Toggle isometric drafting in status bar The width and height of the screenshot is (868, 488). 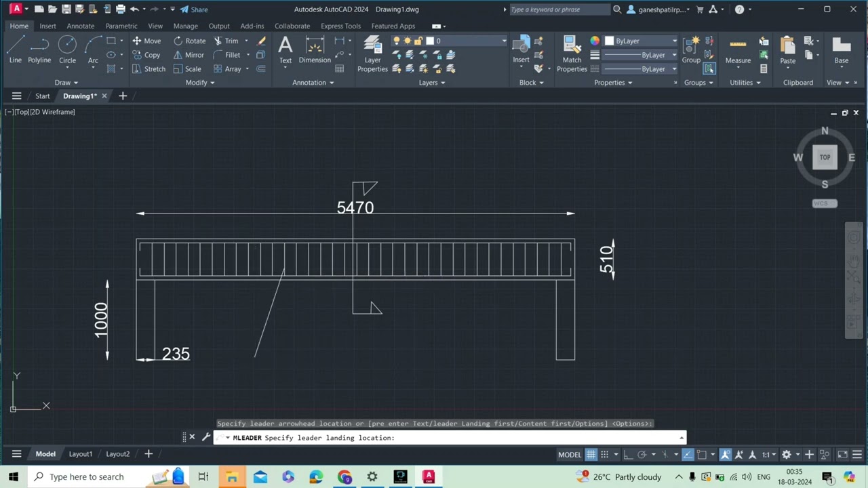pyautogui.click(x=665, y=455)
